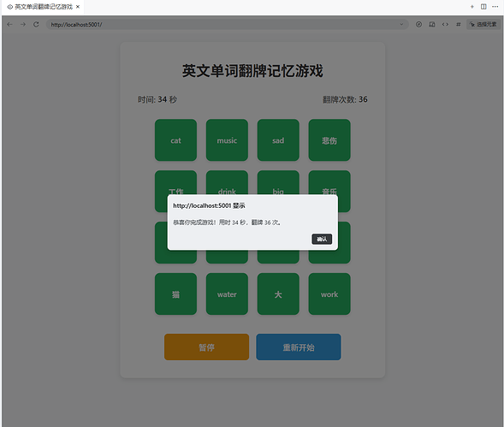Click the work card
This screenshot has width=504, height=427.
(329, 294)
